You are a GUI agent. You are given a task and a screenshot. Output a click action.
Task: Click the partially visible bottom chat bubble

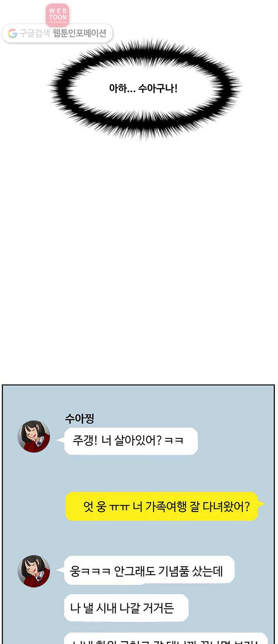(x=166, y=638)
